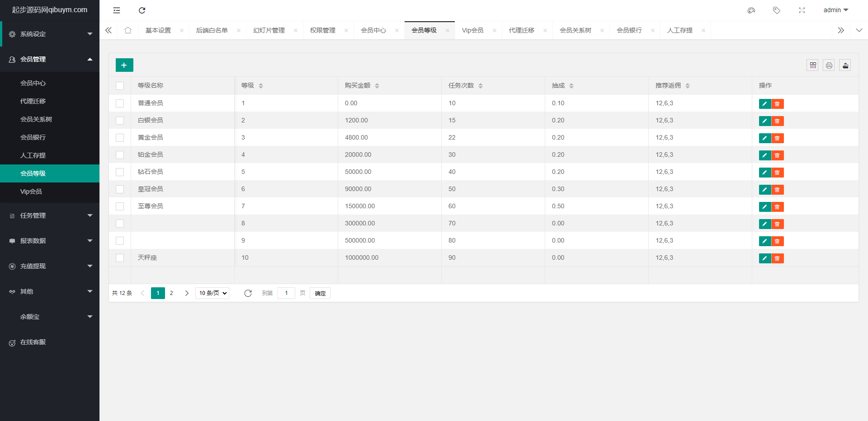This screenshot has height=421, width=868.
Task: Edit the 普通会员 row
Action: click(764, 104)
